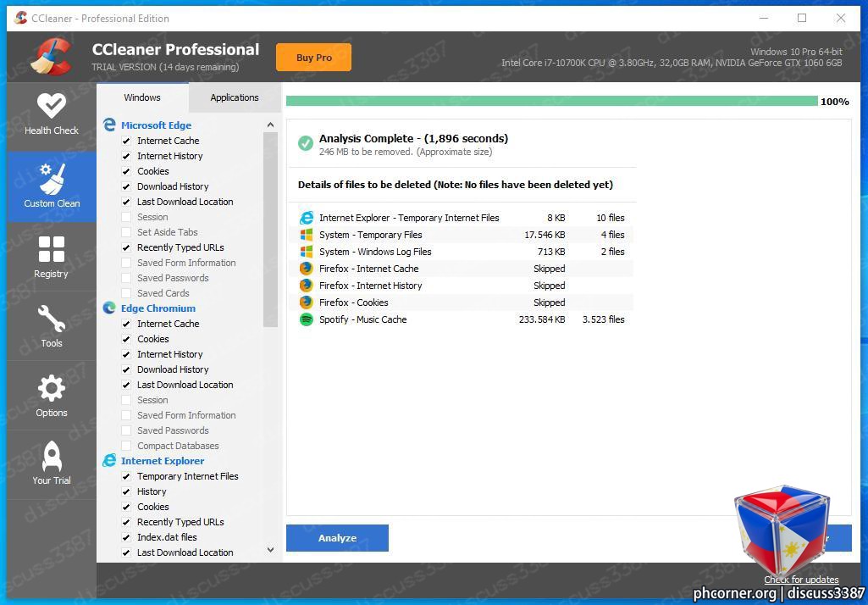Collapse the Edge Chromium group heading

tap(158, 308)
